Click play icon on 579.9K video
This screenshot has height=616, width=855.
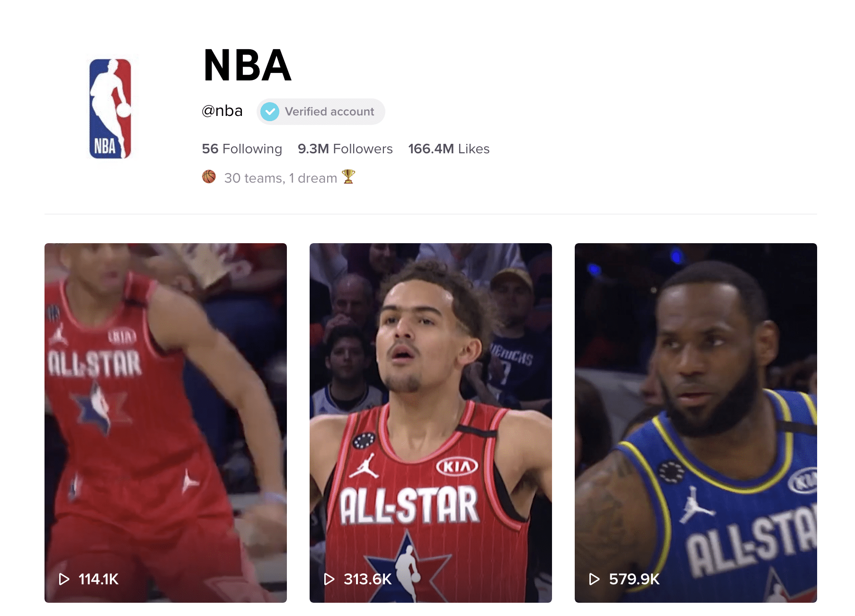(594, 579)
